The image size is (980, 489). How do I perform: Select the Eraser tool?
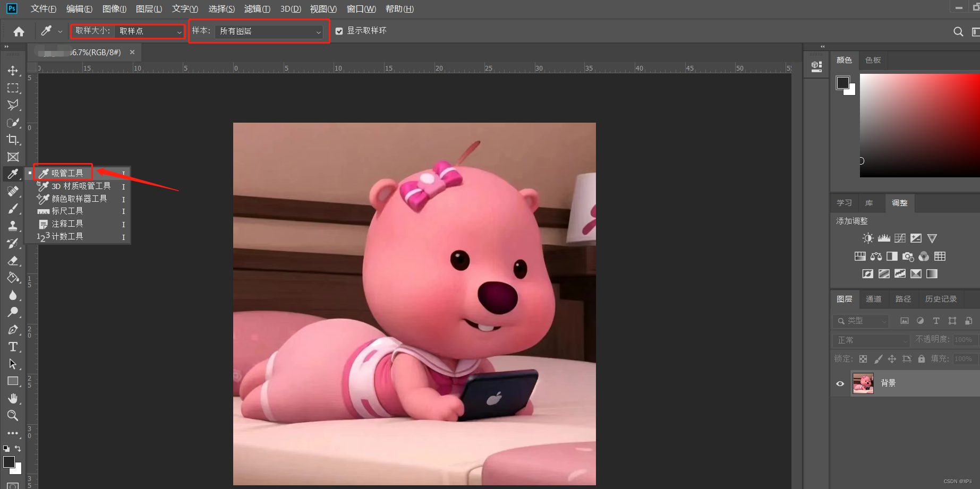click(13, 261)
